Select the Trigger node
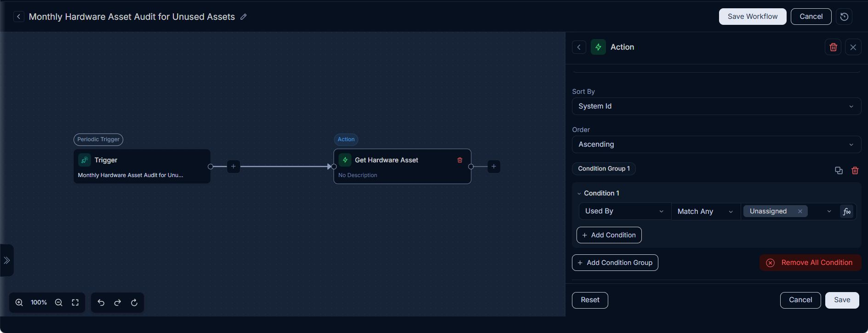The image size is (868, 333). [142, 166]
